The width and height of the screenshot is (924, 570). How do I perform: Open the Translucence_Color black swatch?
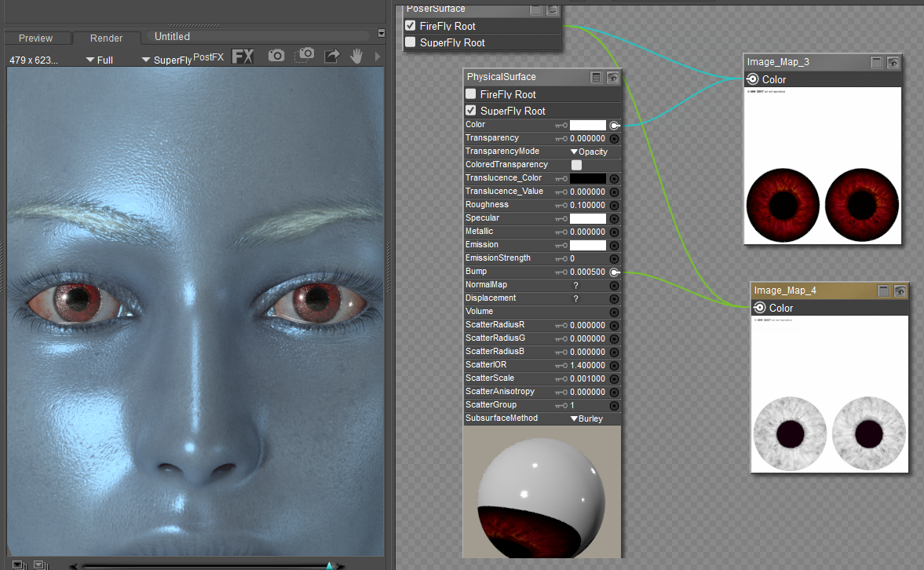[587, 178]
